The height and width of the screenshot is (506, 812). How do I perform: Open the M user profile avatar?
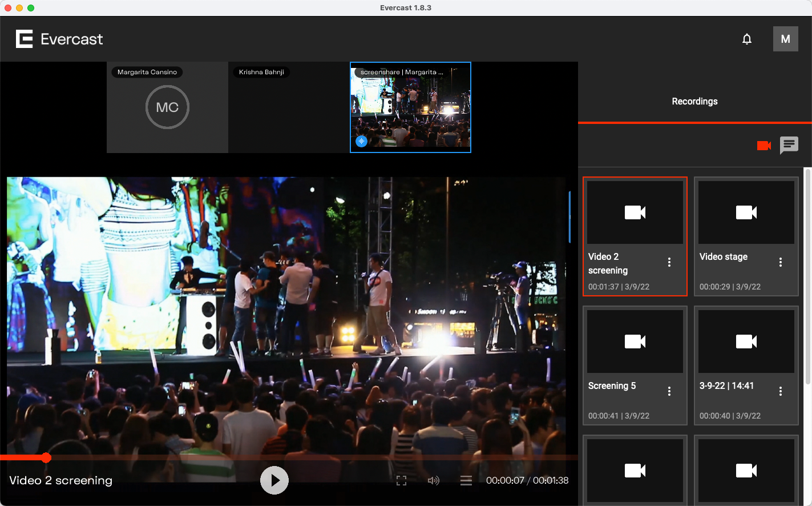[x=786, y=39]
